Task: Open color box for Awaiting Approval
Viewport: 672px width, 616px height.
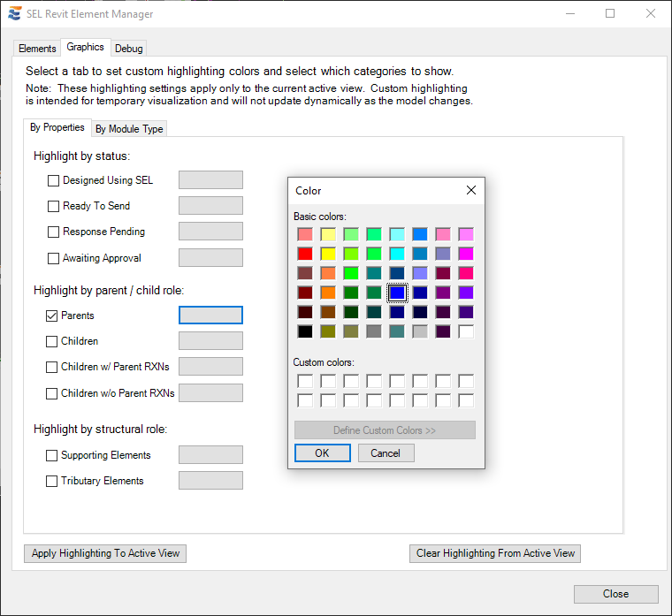Action: point(210,258)
